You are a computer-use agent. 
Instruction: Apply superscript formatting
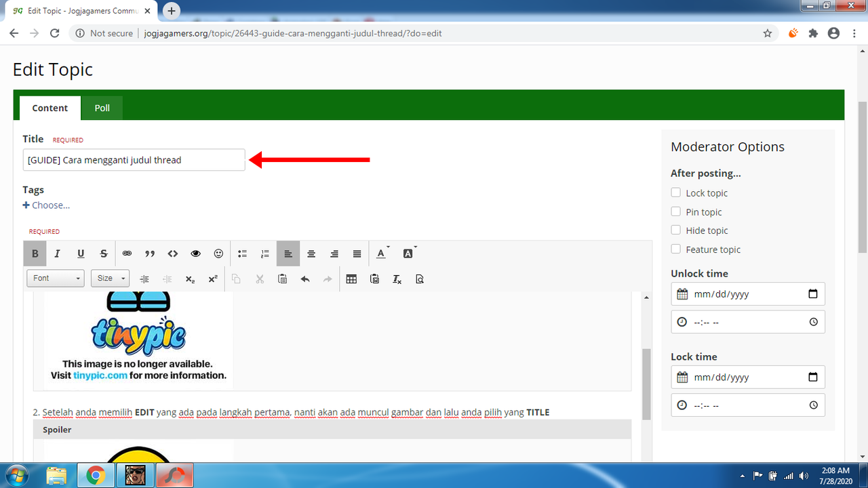pos(213,279)
